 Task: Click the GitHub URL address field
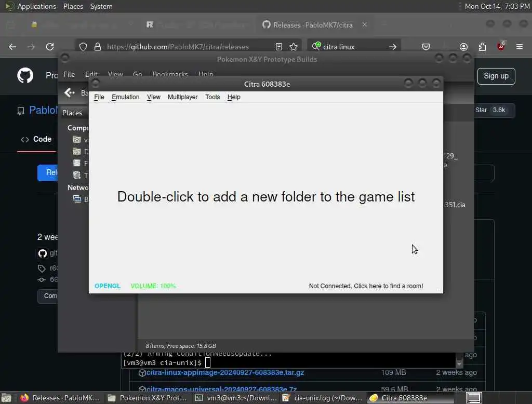(x=178, y=47)
